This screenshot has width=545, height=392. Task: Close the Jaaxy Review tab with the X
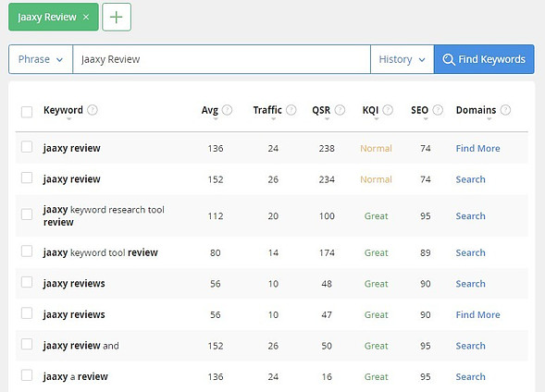point(86,17)
